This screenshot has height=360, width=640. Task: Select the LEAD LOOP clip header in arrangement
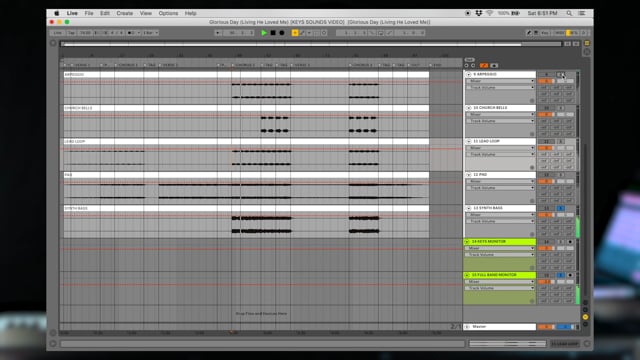246,141
